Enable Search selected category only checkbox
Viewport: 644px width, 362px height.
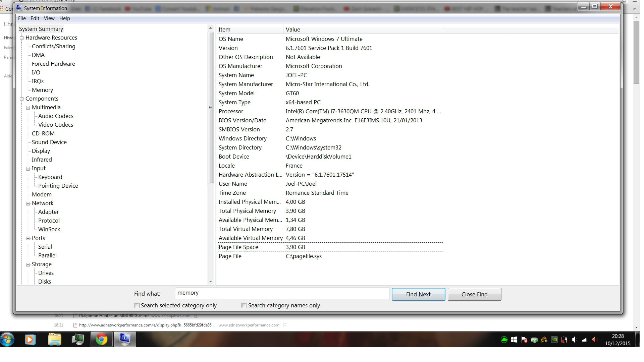137,305
